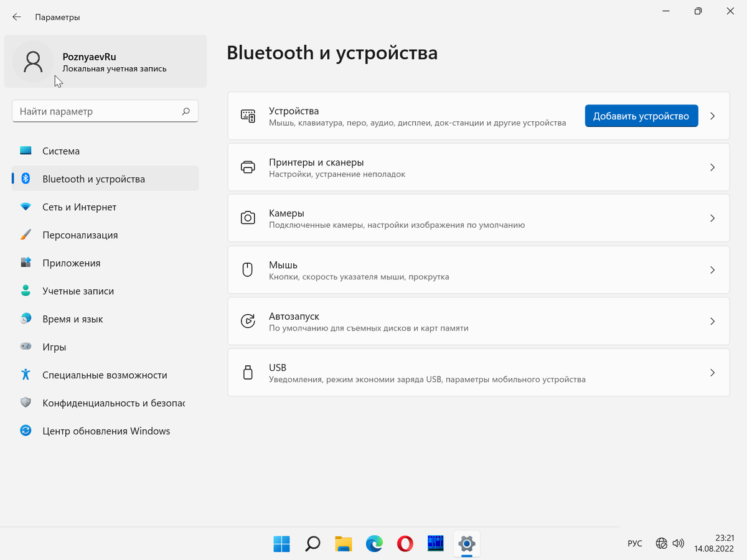Select Время и язык in sidebar
This screenshot has width=747, height=560.
click(105, 319)
